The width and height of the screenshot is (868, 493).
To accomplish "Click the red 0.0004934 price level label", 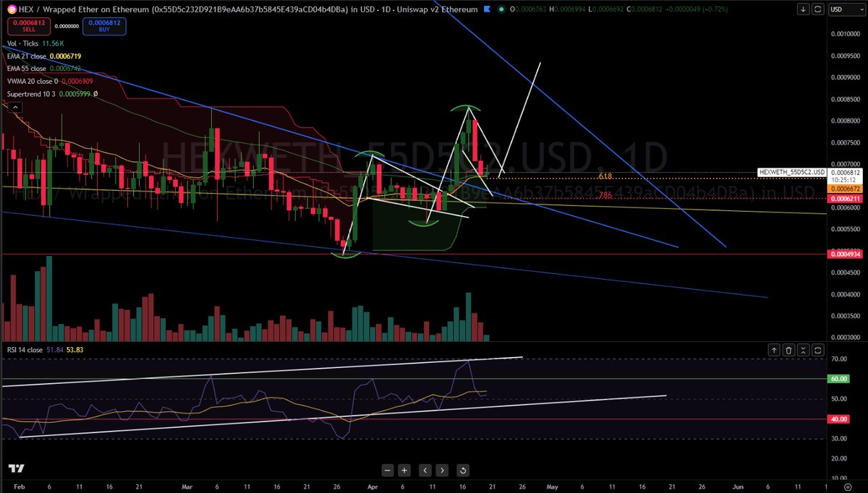I will [x=846, y=253].
